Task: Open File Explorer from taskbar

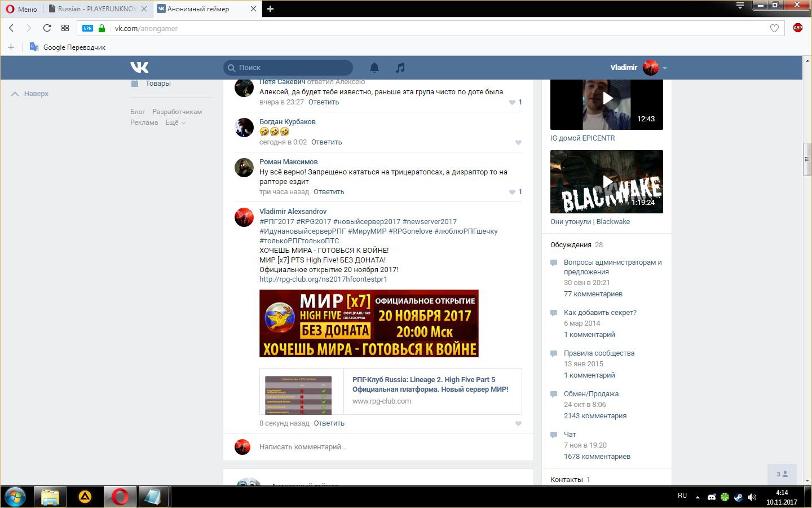Action: pyautogui.click(x=50, y=497)
